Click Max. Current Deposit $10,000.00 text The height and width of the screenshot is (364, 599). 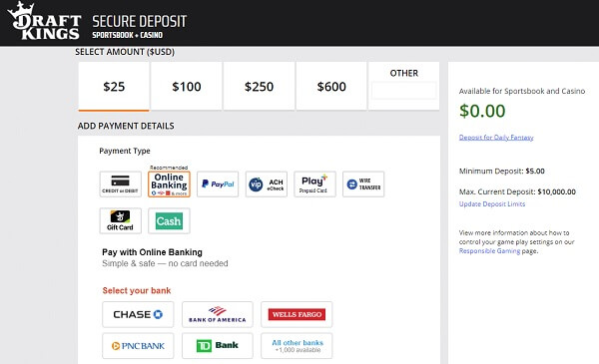pos(517,191)
